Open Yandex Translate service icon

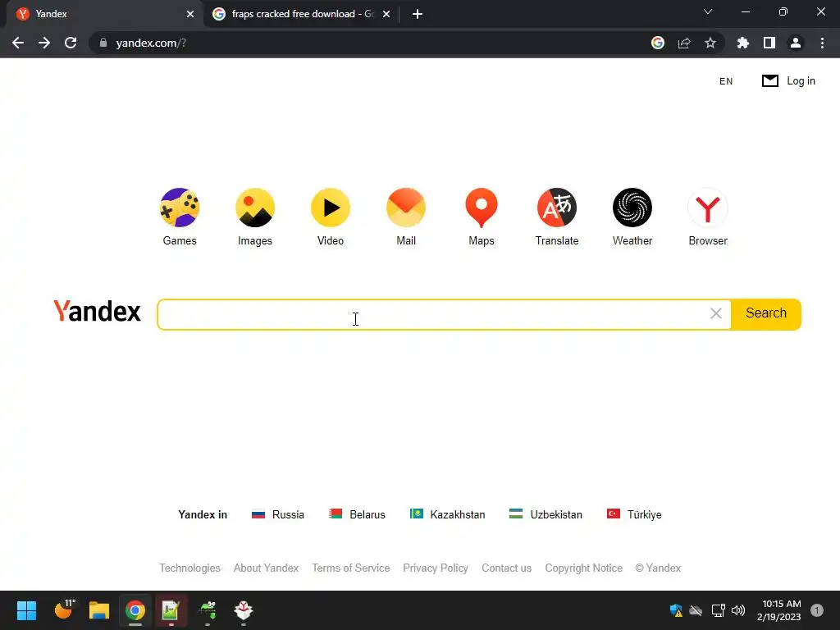(557, 208)
